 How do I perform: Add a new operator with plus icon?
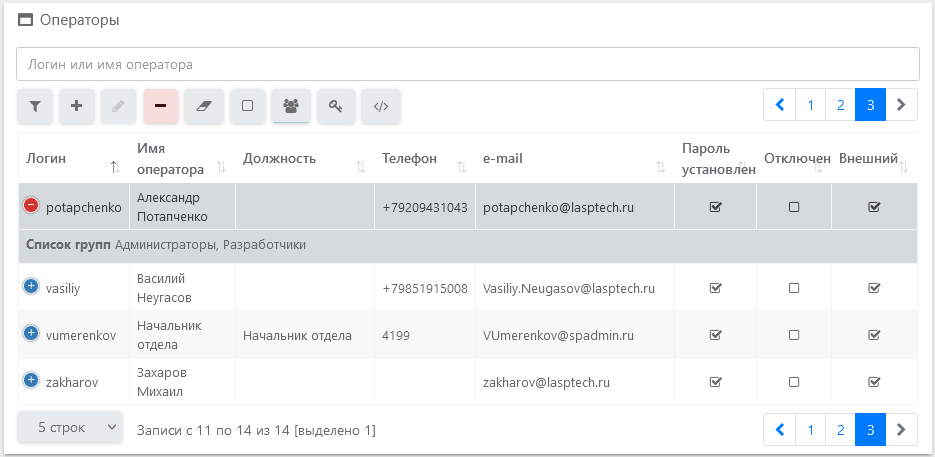click(77, 106)
